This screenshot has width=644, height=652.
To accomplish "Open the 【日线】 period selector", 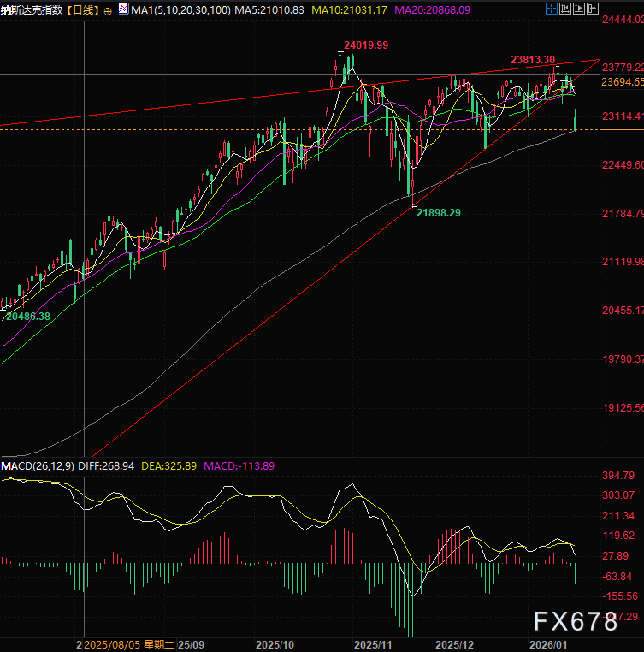I will pos(83,9).
